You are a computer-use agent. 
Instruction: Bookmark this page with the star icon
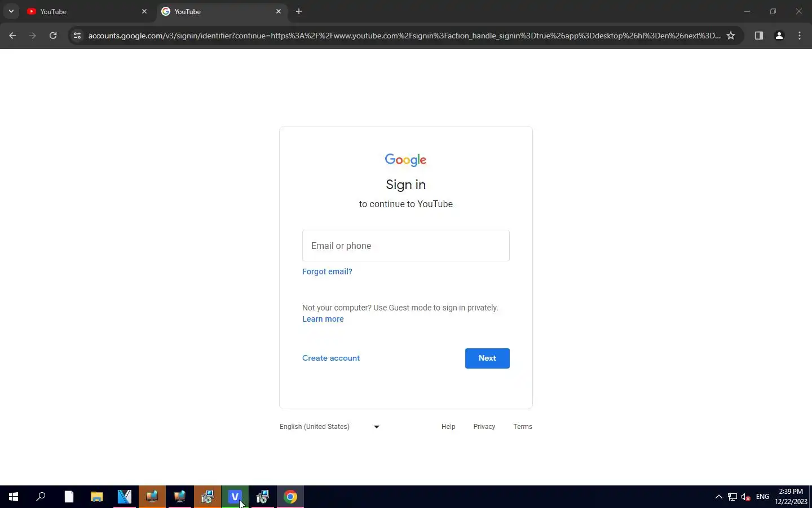pos(731,36)
